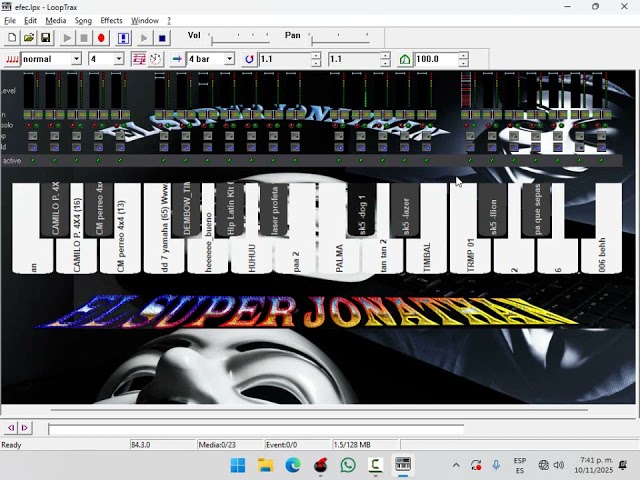Decrease the second 1.1 value with down arrow
Image resolution: width=640 pixels, height=480 pixels.
pos(385,63)
